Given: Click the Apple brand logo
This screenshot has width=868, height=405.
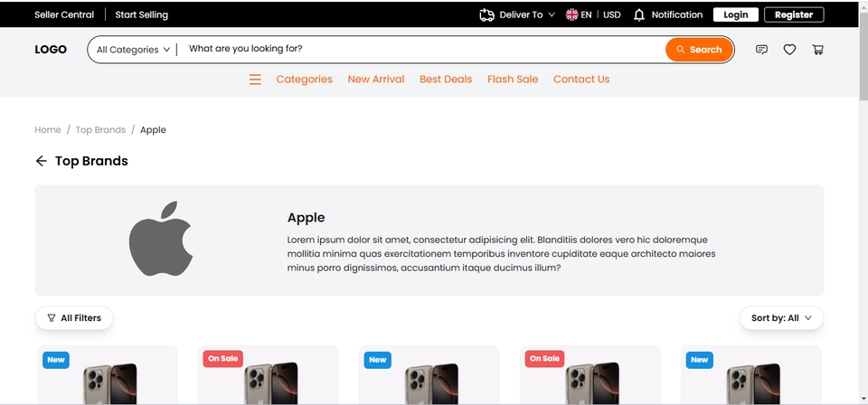Looking at the screenshot, I should coord(161,239).
